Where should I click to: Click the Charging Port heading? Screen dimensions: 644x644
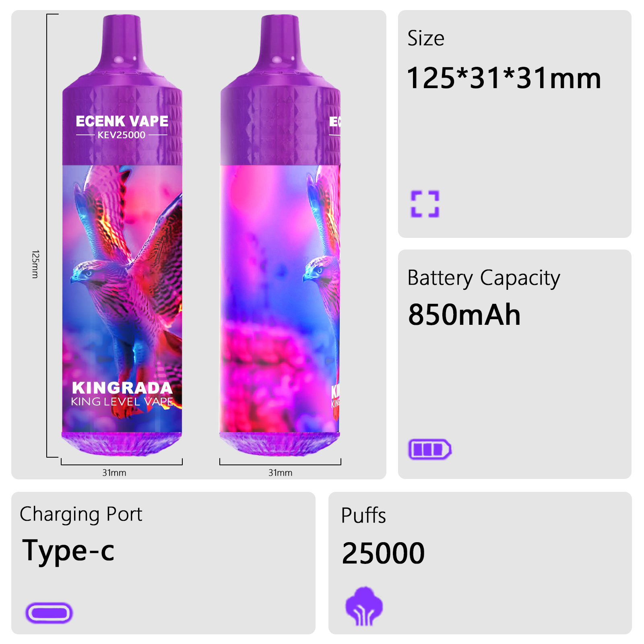tap(81, 514)
